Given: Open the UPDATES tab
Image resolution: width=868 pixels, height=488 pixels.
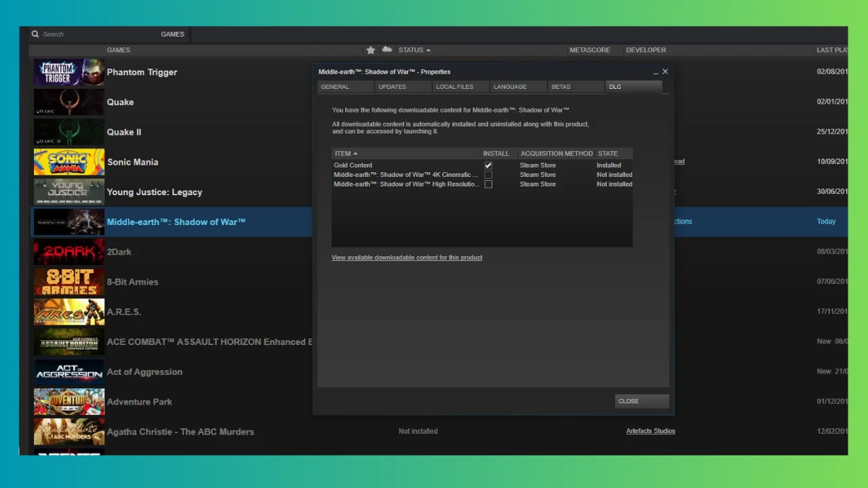Looking at the screenshot, I should click(403, 87).
